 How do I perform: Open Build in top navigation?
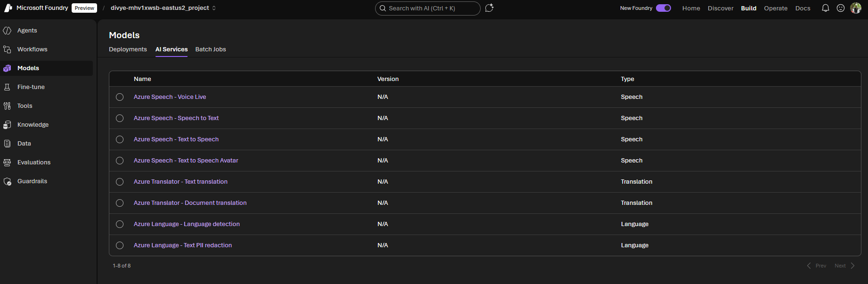pos(748,8)
